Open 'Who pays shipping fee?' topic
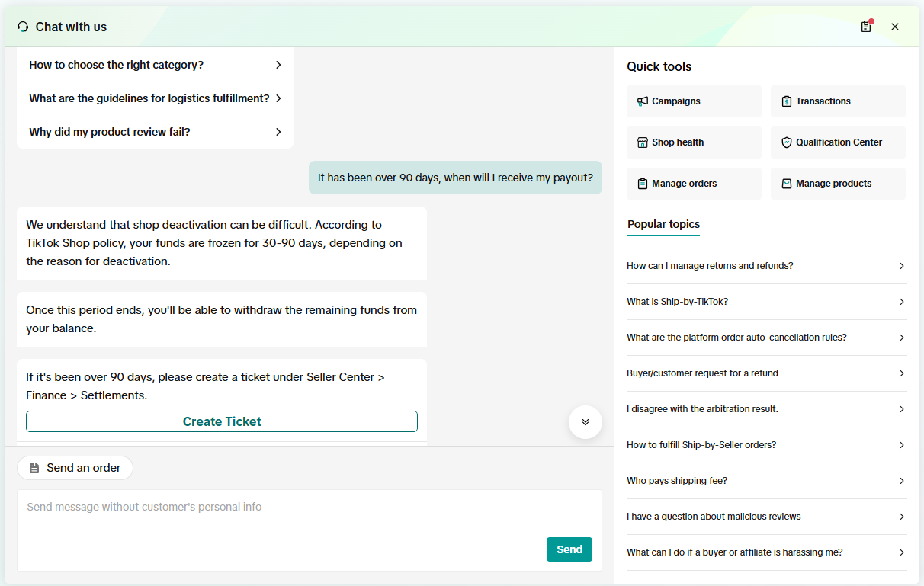 point(766,481)
